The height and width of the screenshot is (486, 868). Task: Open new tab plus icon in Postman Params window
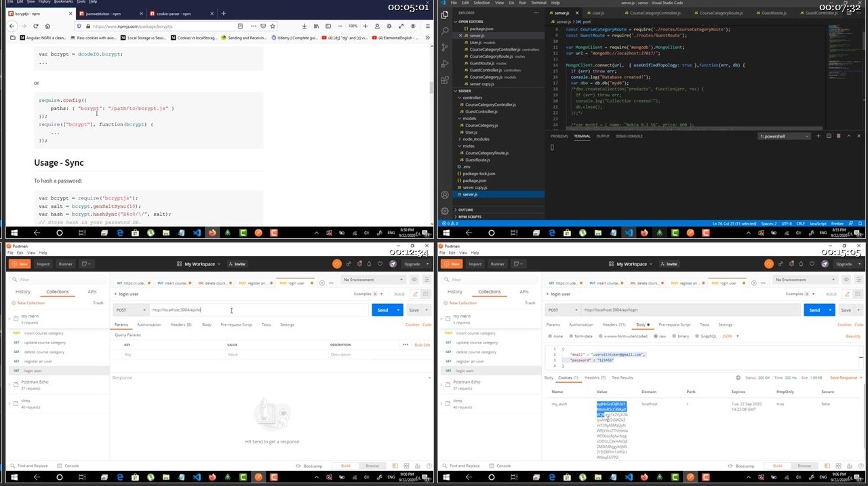click(x=321, y=283)
